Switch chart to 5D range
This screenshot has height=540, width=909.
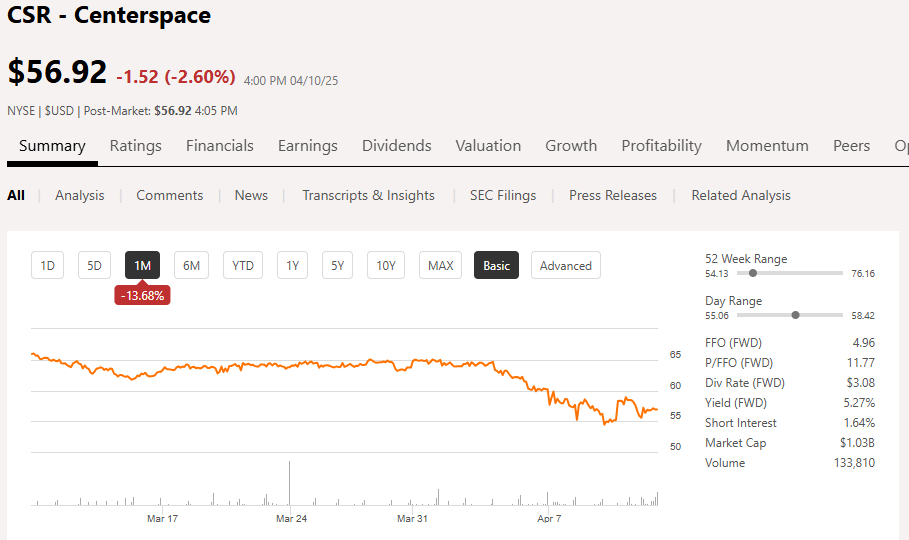click(x=94, y=266)
